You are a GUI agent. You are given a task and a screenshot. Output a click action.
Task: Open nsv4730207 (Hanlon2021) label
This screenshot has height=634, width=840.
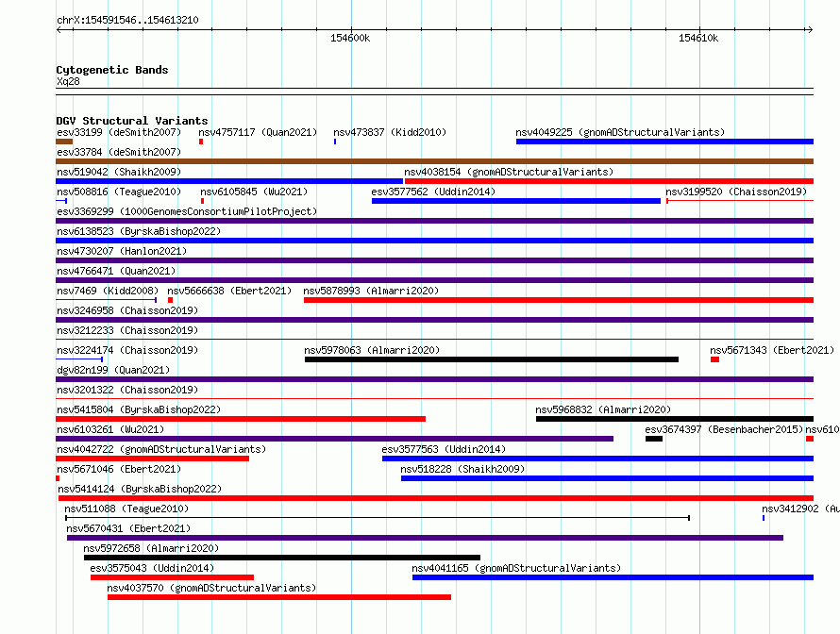point(122,251)
